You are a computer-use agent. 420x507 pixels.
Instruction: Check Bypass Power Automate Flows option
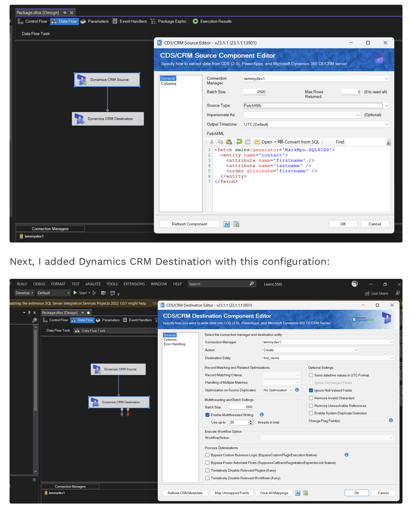[x=207, y=463]
